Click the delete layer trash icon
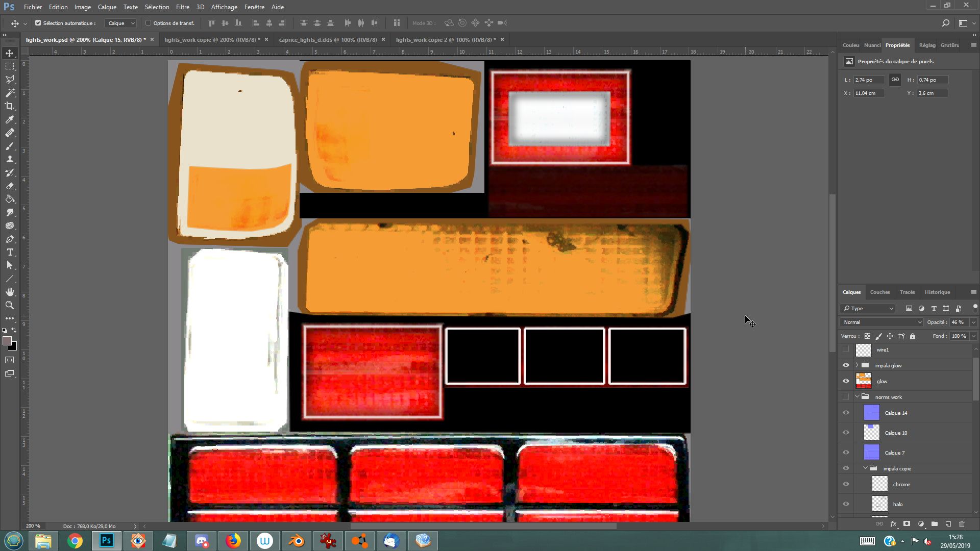Viewport: 980px width, 551px height. pyautogui.click(x=962, y=524)
